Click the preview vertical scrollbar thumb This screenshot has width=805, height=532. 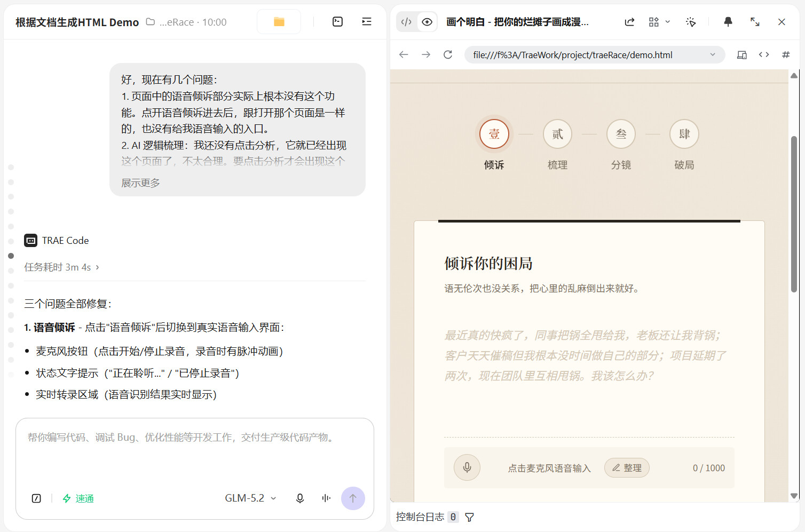point(794,213)
